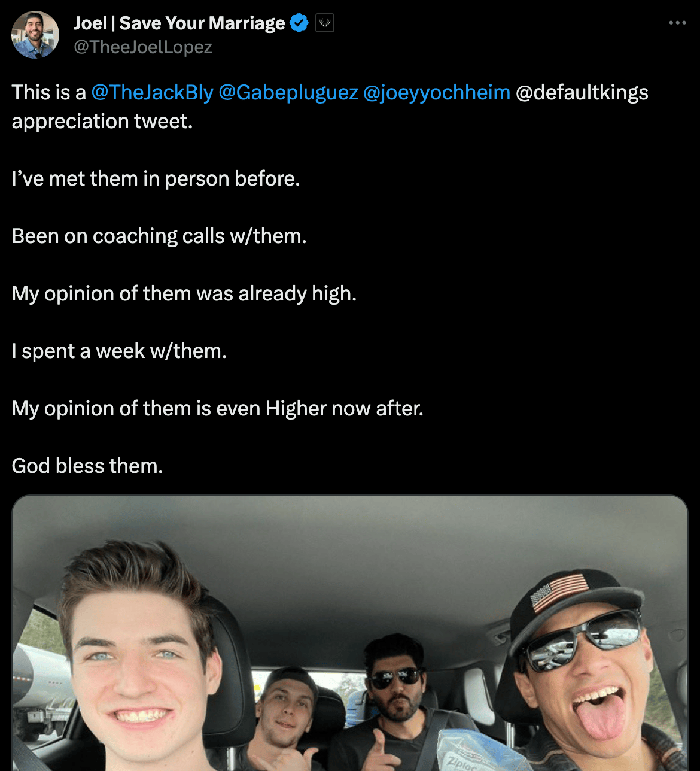Open the @Gabepluguez mention link
Screen dimensions: 700x771
tap(288, 92)
